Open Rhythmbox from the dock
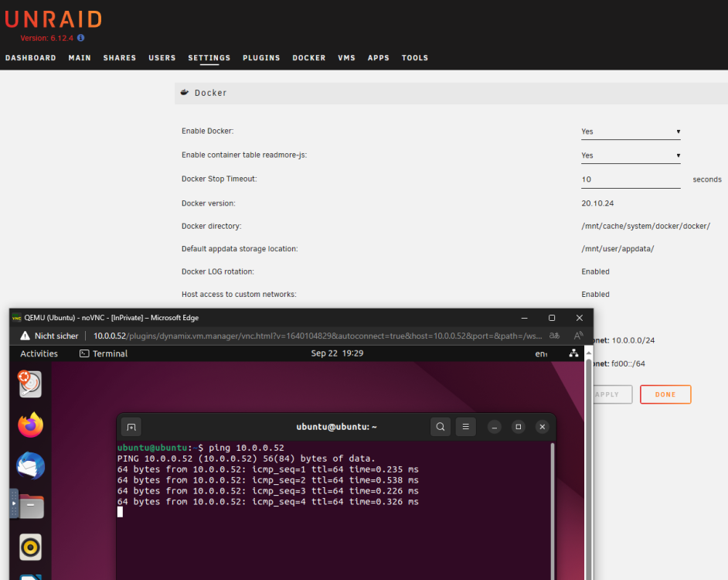The height and width of the screenshot is (580, 728). click(31, 547)
